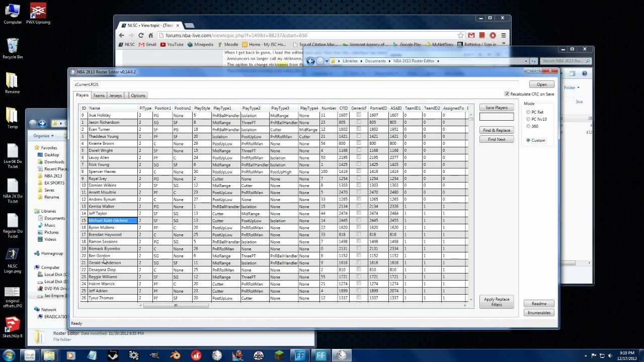
Task: Open Blender from the taskbar
Action: pyautogui.click(x=175, y=355)
